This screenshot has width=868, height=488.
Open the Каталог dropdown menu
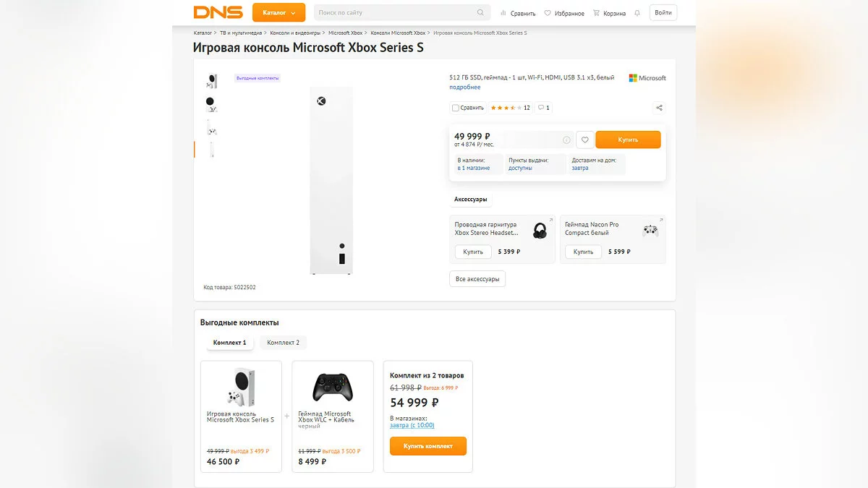(278, 12)
